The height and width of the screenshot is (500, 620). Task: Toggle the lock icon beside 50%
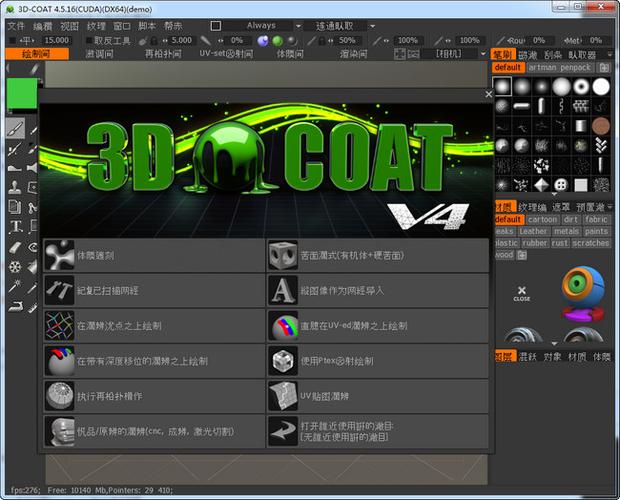[x=321, y=40]
